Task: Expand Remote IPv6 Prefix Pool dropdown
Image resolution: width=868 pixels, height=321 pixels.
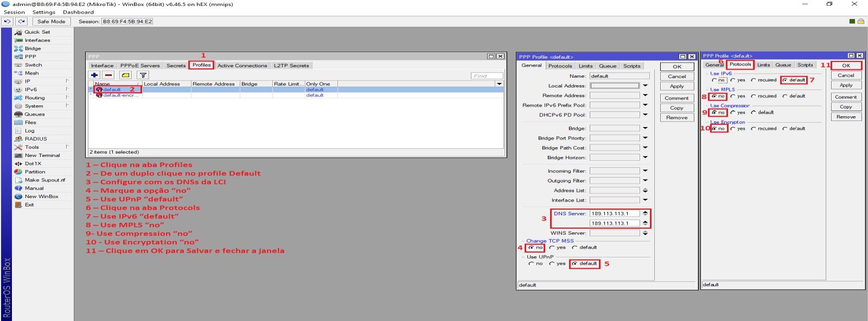Action: click(x=645, y=105)
